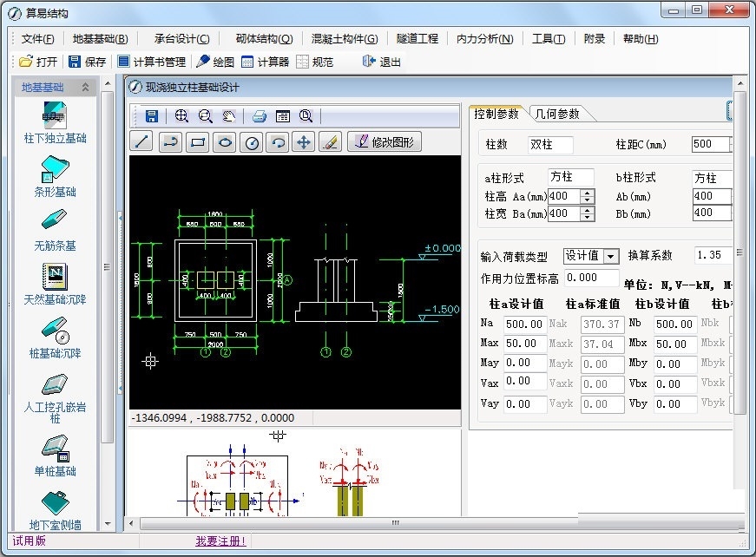Select the line drawing tool
The height and width of the screenshot is (557, 756).
[141, 142]
